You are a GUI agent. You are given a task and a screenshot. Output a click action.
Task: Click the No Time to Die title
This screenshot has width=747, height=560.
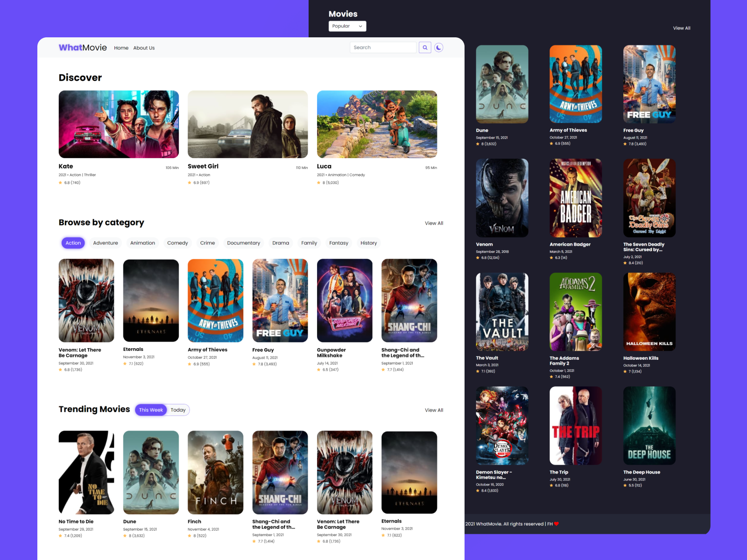76,522
